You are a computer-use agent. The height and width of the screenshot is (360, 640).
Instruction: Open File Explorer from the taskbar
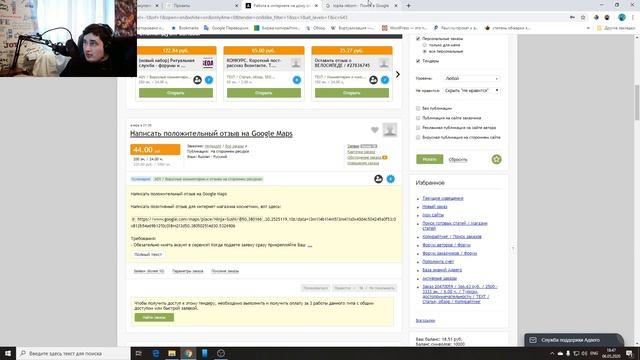(x=172, y=353)
